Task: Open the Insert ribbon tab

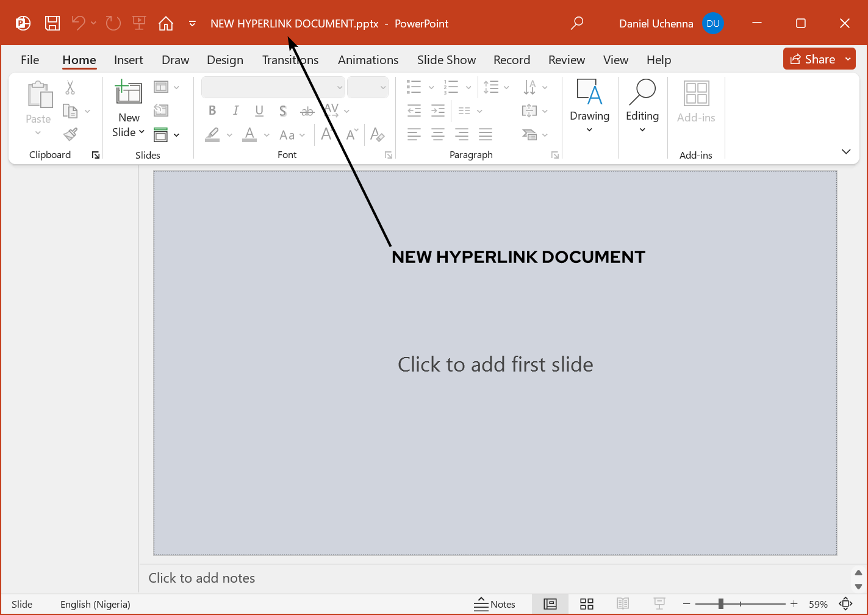Action: pos(128,60)
